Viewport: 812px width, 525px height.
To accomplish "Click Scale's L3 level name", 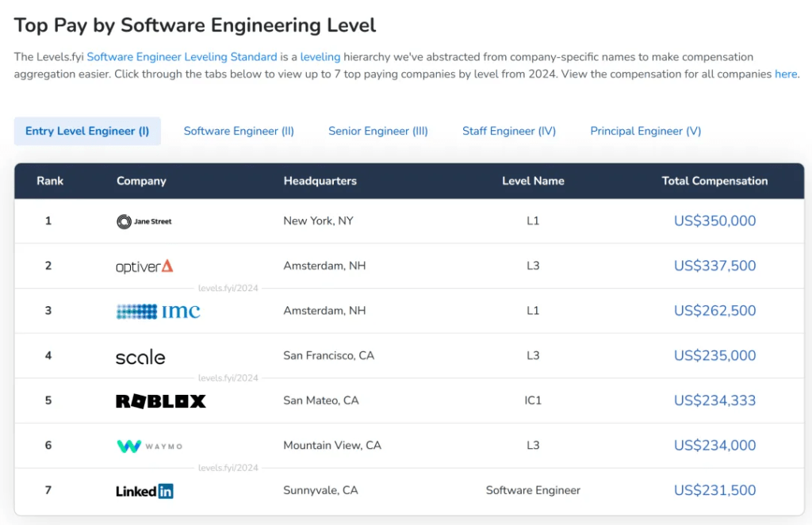I will pos(533,356).
